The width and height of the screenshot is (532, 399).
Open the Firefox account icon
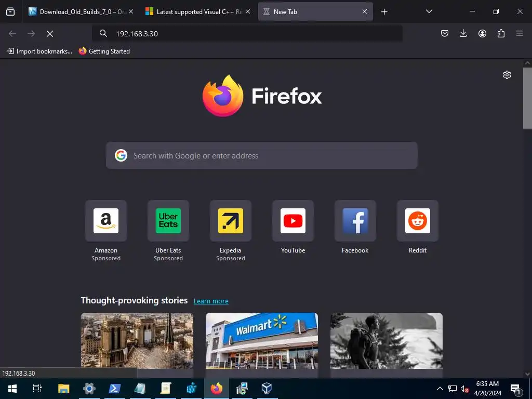(482, 33)
